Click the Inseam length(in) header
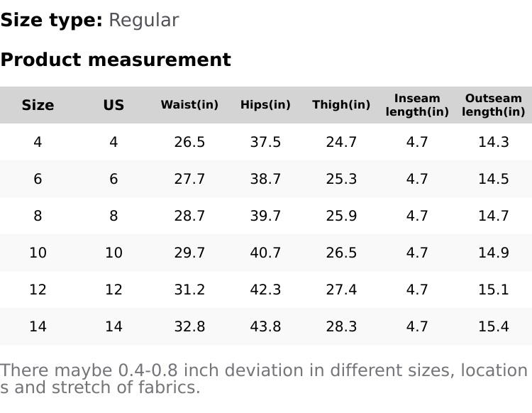Screen dimensions: 532x413 tap(417, 105)
